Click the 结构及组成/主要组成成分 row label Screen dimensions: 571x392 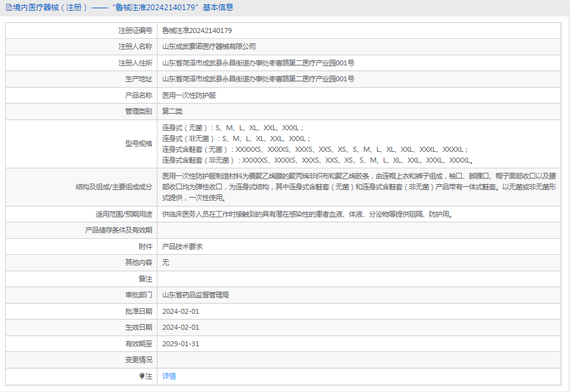point(114,187)
